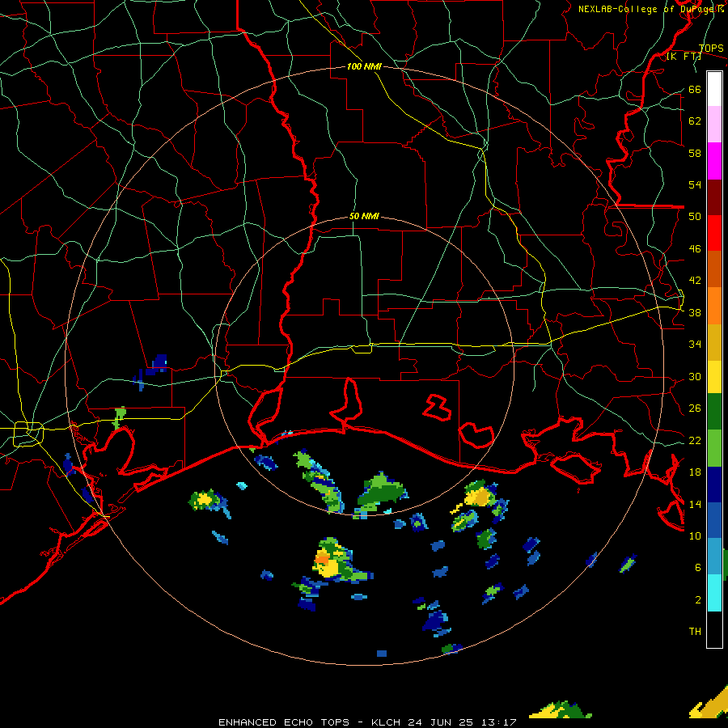Select the yellow legend color band
This screenshot has width=728, height=728.
[x=714, y=377]
